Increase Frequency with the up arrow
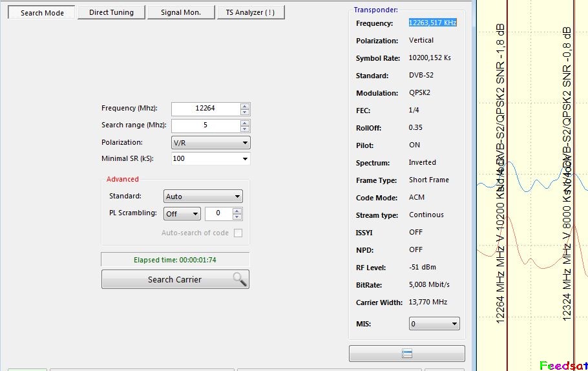This screenshot has height=371, width=588. pyautogui.click(x=244, y=106)
